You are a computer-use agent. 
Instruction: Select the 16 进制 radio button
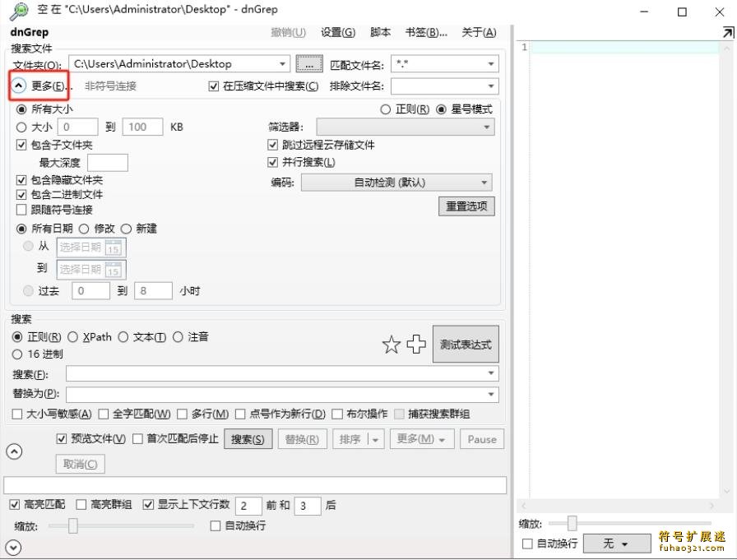pyautogui.click(x=18, y=354)
